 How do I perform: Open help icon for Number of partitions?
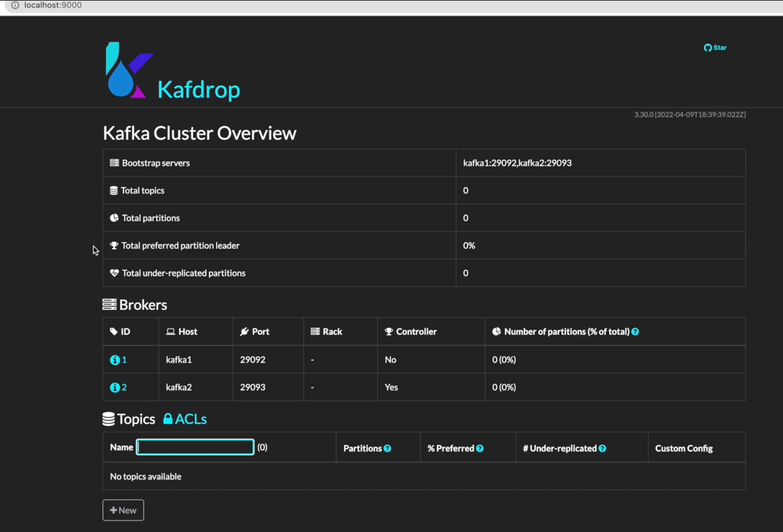(635, 332)
